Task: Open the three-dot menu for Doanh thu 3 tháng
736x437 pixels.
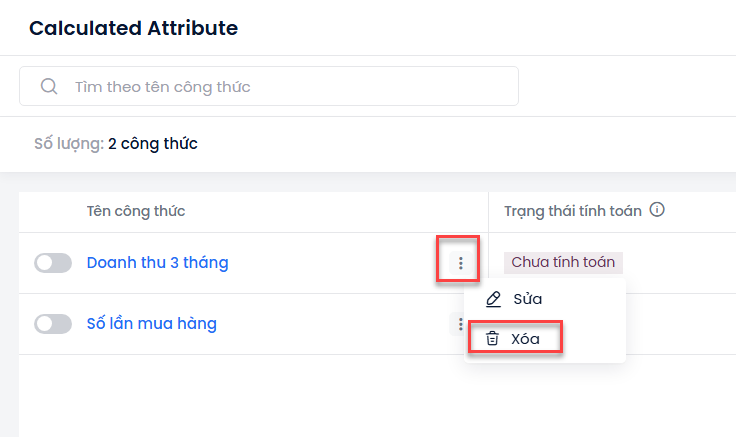Action: (x=460, y=263)
